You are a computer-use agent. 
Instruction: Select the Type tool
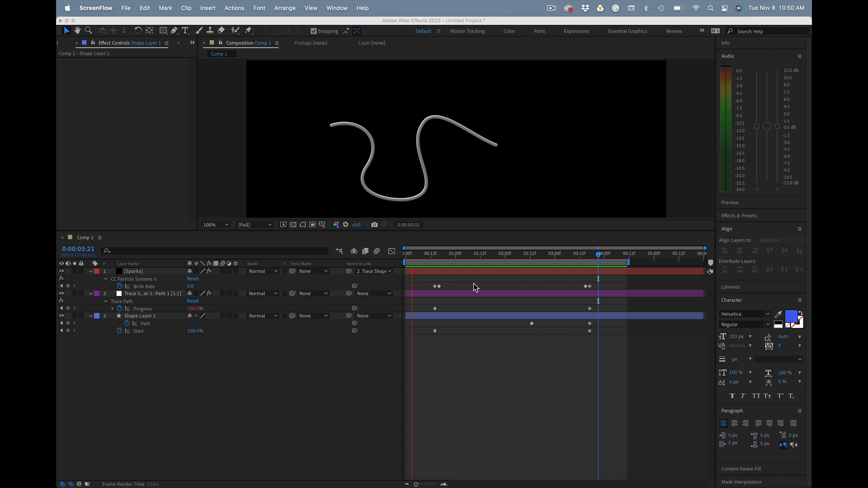click(185, 30)
